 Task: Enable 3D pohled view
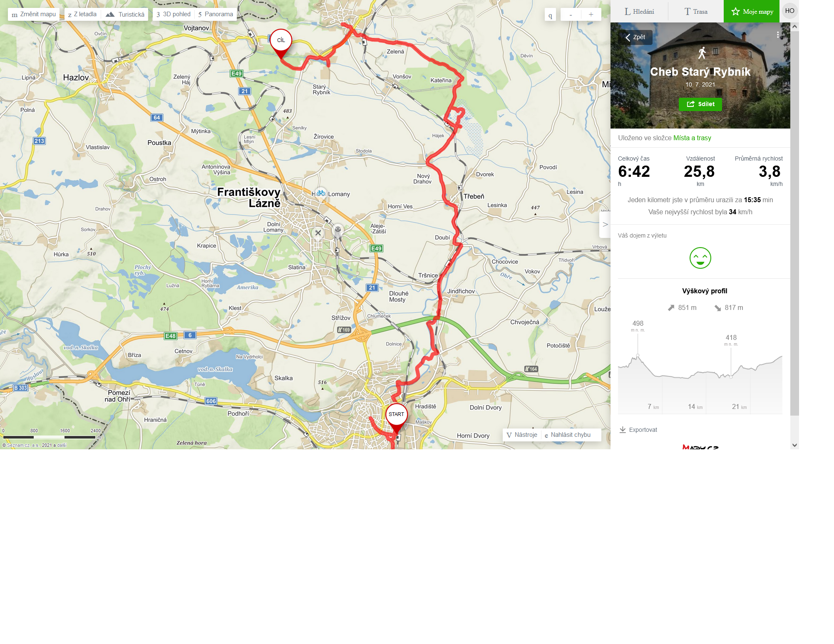point(174,14)
